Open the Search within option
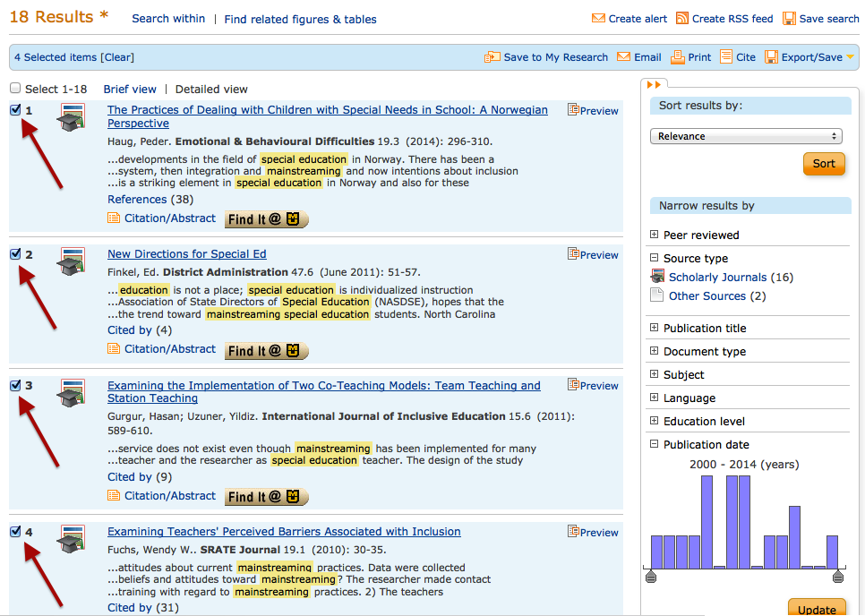 pyautogui.click(x=168, y=18)
